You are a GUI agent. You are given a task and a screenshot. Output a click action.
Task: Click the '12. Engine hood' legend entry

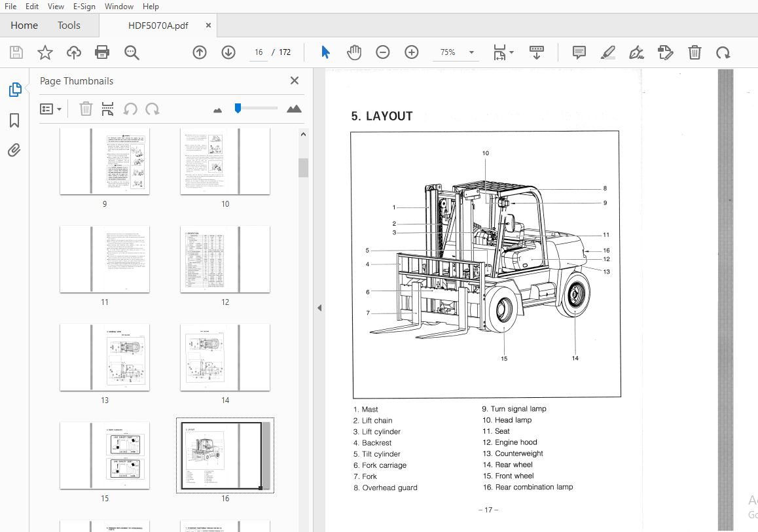click(509, 442)
